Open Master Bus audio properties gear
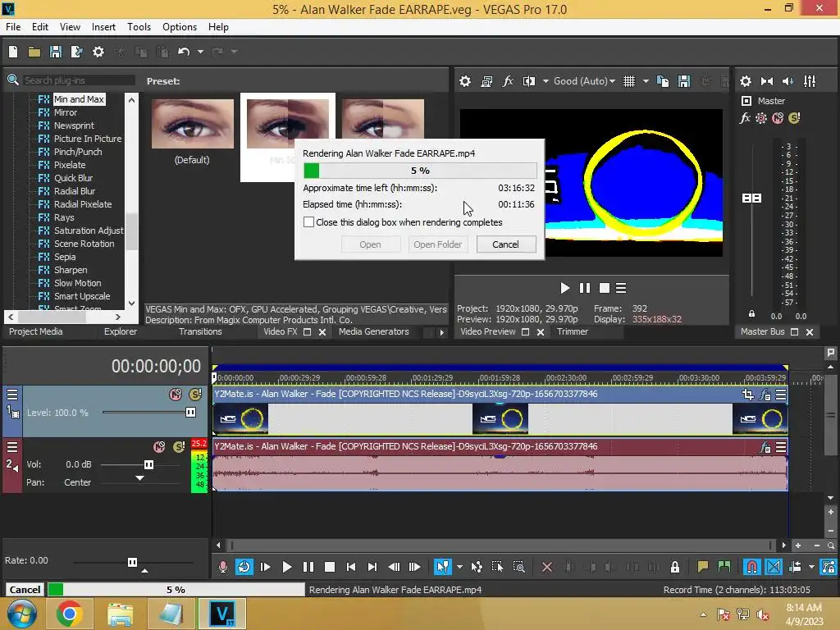The image size is (840, 630). (x=745, y=81)
